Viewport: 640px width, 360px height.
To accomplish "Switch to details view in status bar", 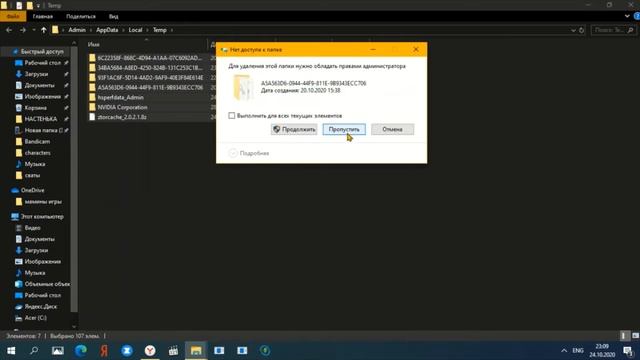I will (623, 336).
